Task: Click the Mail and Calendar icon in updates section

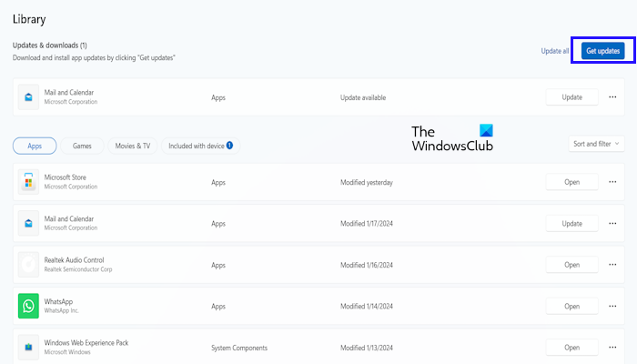Action: (28, 97)
